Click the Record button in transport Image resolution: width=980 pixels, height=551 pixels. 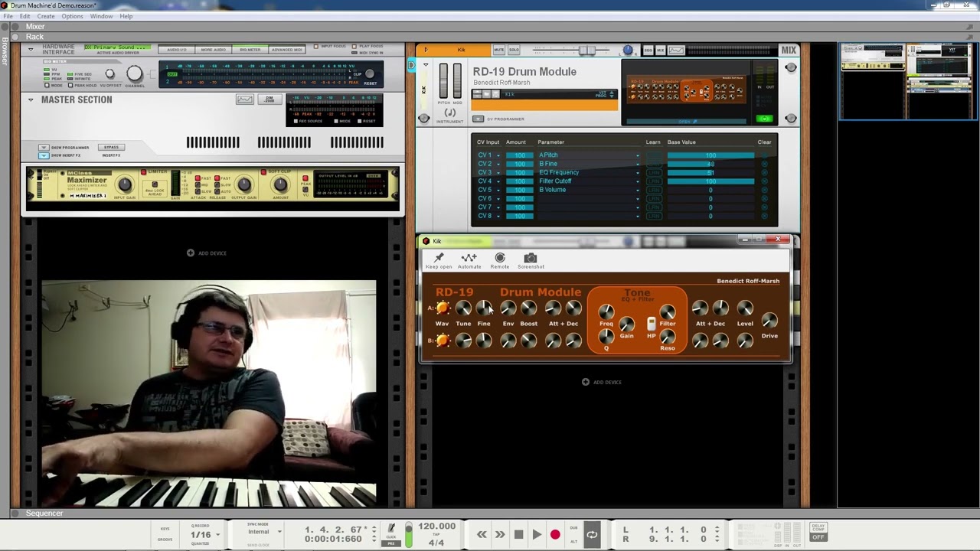[555, 535]
